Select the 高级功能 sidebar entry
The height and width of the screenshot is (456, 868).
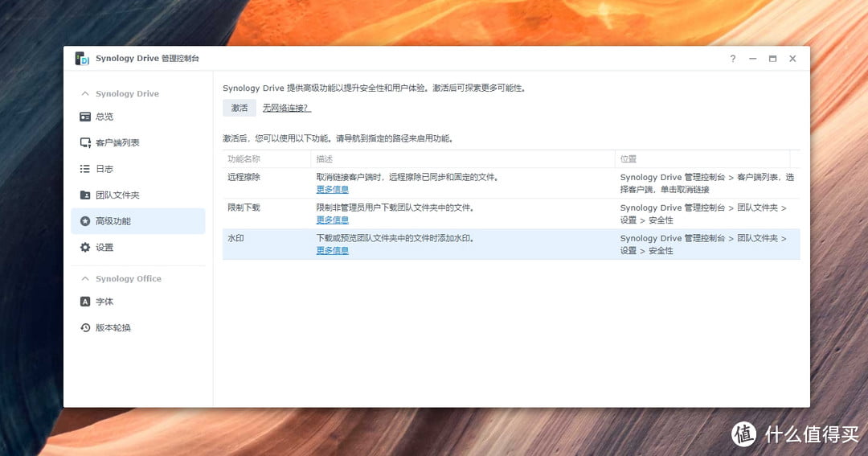point(138,221)
